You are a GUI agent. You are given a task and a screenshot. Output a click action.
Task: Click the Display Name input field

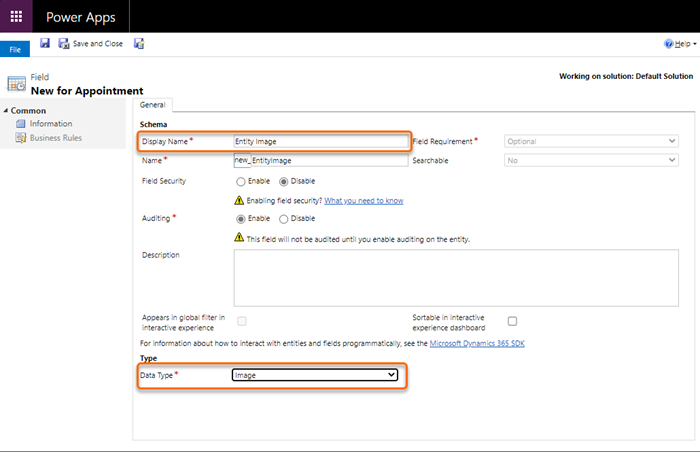coord(321,141)
